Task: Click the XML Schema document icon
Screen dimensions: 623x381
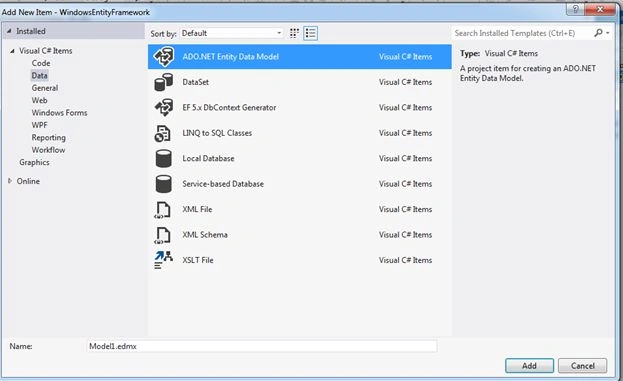Action: [x=163, y=235]
